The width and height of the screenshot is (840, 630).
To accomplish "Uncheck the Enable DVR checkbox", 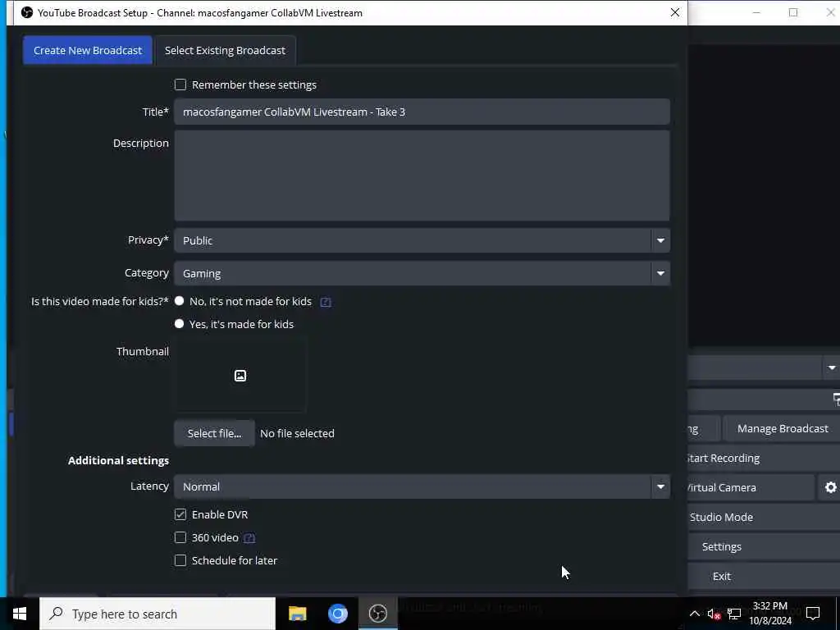I will pyautogui.click(x=180, y=514).
